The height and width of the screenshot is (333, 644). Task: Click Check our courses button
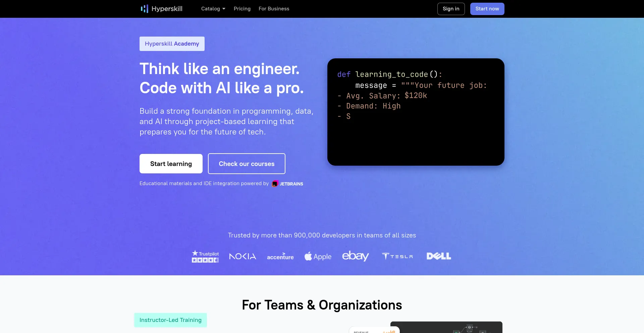click(x=247, y=164)
